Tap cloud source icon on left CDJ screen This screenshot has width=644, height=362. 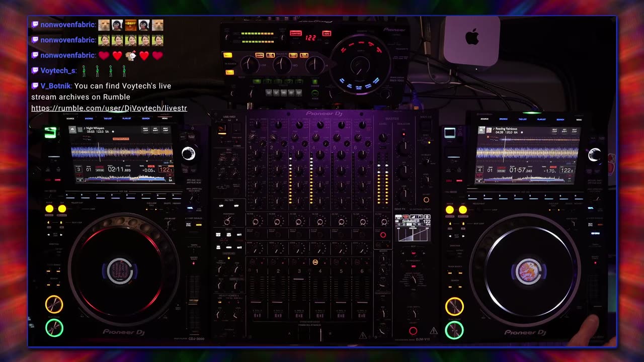73,130
